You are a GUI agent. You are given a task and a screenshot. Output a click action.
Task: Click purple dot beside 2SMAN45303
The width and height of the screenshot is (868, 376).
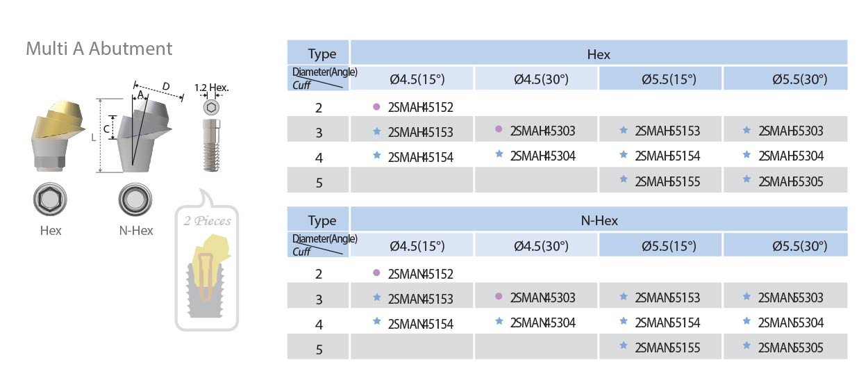pos(499,297)
